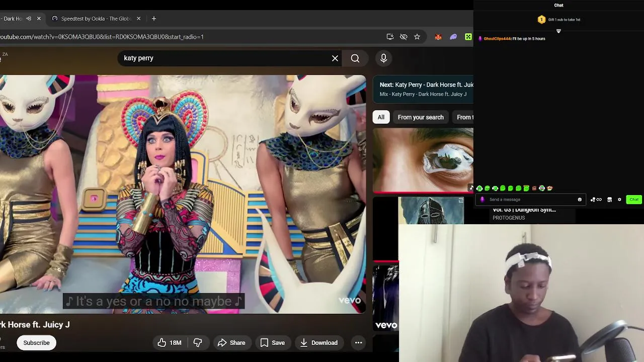Subscribe to the channel
Screen dimensions: 644x362
(36, 343)
